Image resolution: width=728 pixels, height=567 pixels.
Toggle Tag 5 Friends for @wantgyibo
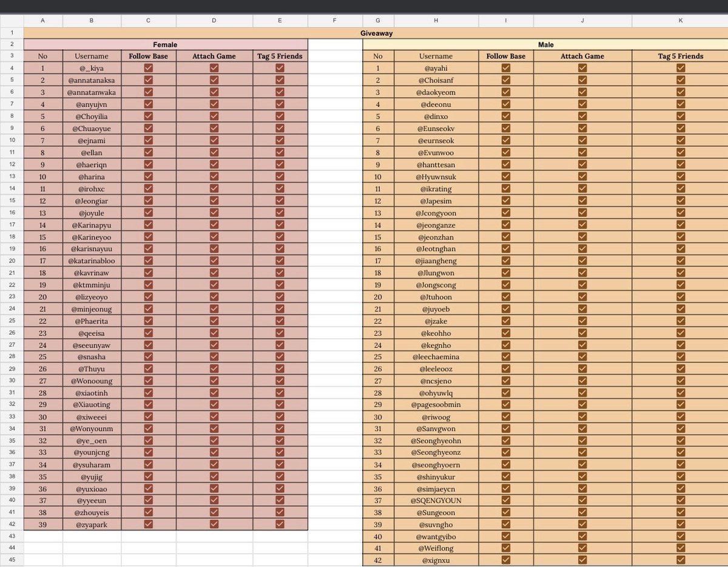(x=681, y=537)
